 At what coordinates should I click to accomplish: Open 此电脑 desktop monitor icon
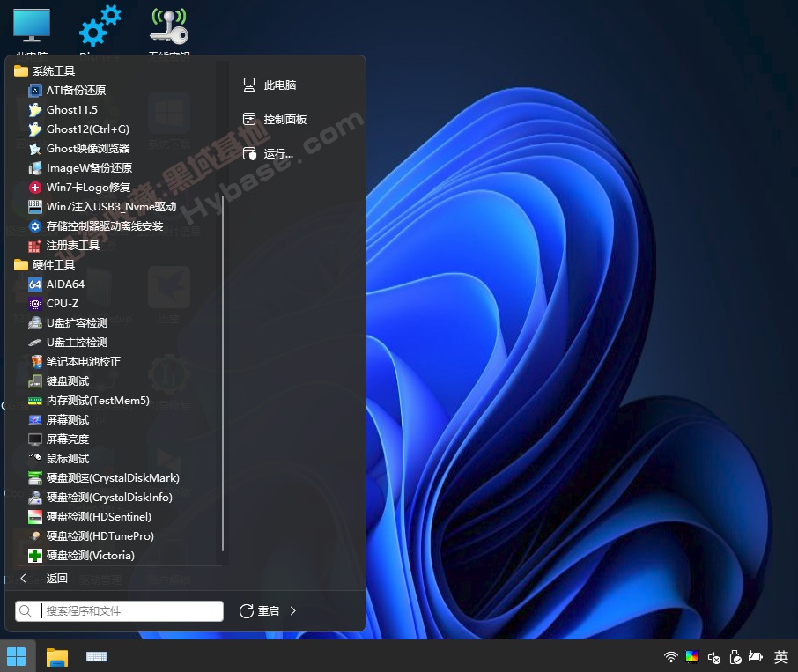click(x=32, y=26)
